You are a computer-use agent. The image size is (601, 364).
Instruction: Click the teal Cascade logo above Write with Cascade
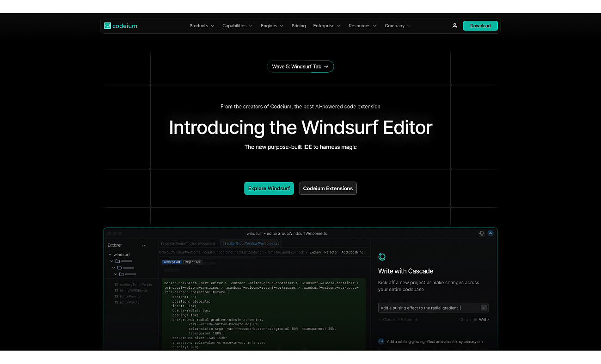point(382,257)
